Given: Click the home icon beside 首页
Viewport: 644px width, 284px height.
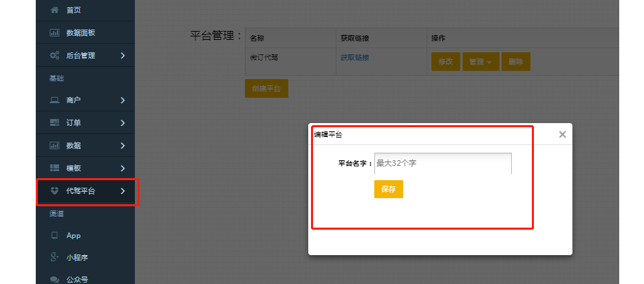Looking at the screenshot, I should point(54,10).
